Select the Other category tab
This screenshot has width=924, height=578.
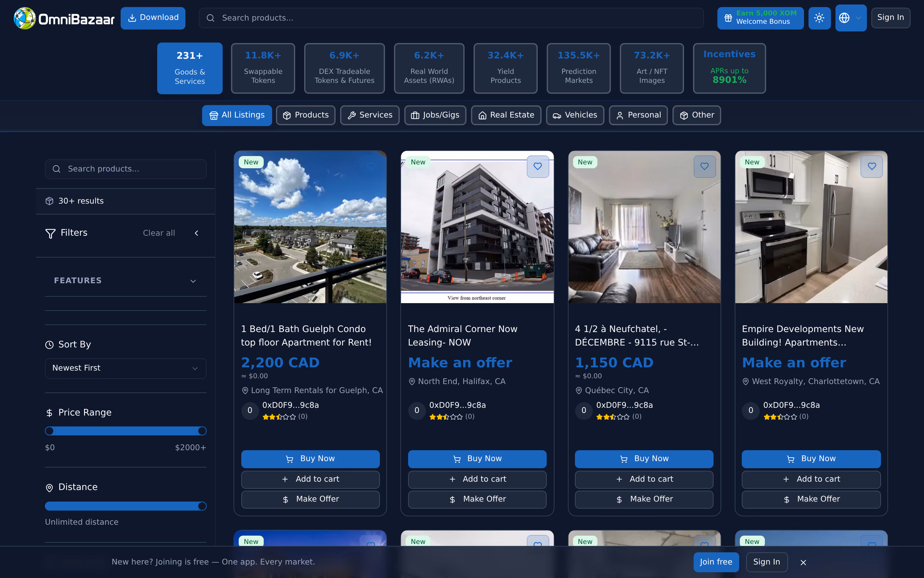coord(697,115)
